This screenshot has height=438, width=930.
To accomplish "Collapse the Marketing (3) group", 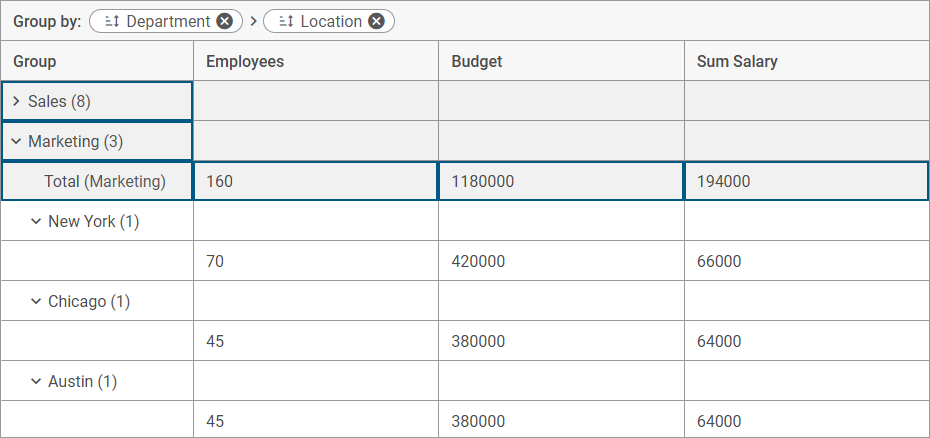I will [x=17, y=141].
